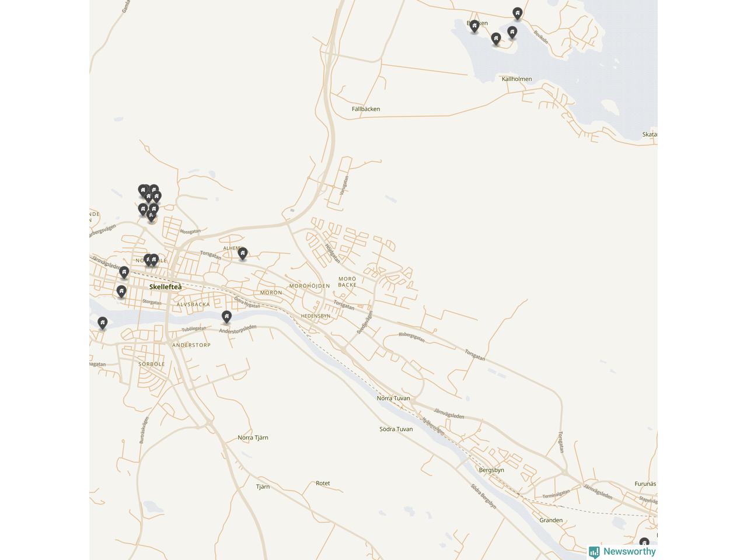Select the Bergsbyn place label
Screen dimensions: 747x560
[491, 470]
